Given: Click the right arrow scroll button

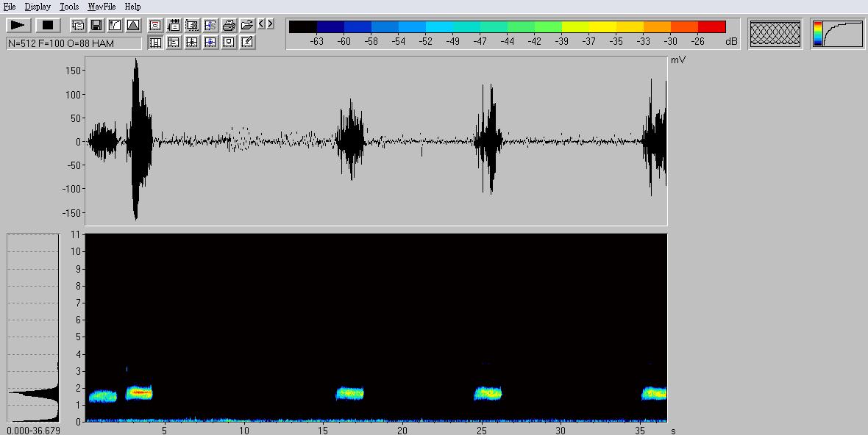Looking at the screenshot, I should point(270,24).
